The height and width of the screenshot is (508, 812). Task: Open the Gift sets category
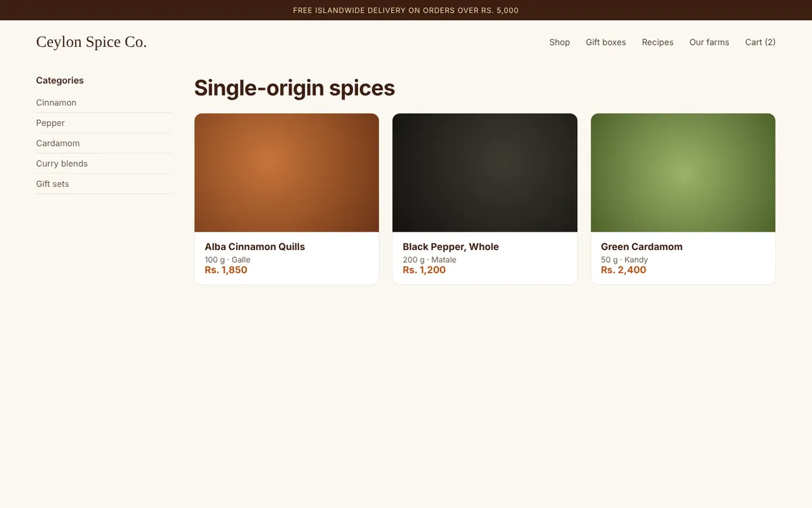pos(104,184)
